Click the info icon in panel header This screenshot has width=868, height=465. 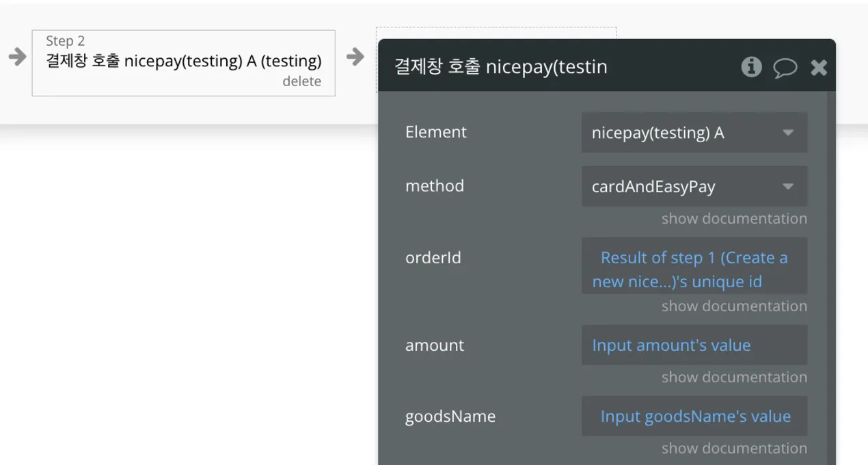(x=751, y=66)
